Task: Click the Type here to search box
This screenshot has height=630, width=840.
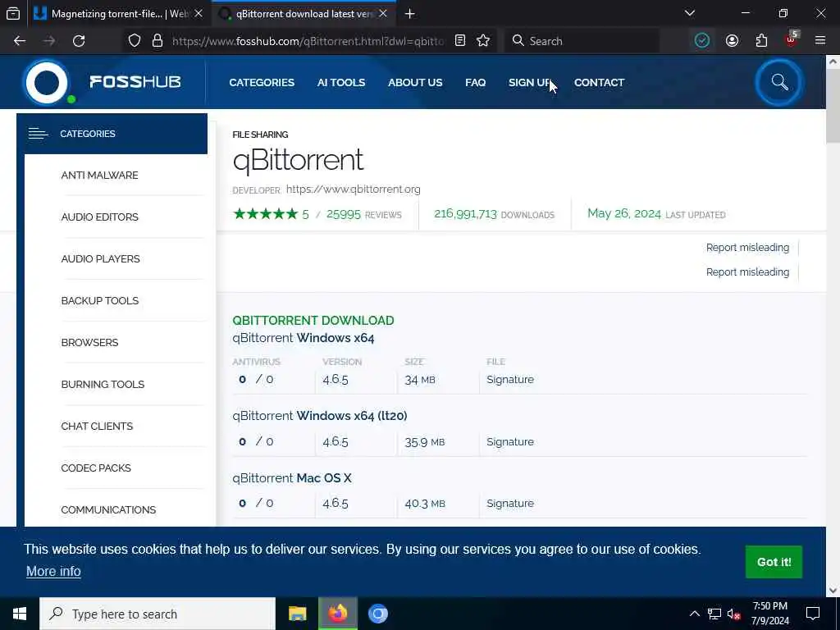Action: 157,614
